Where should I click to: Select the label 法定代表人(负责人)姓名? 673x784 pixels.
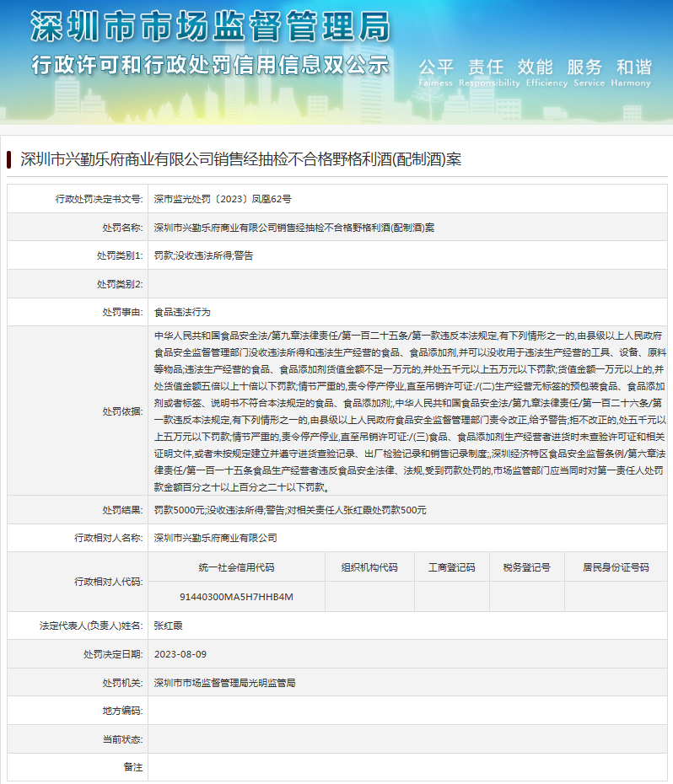[x=91, y=626]
